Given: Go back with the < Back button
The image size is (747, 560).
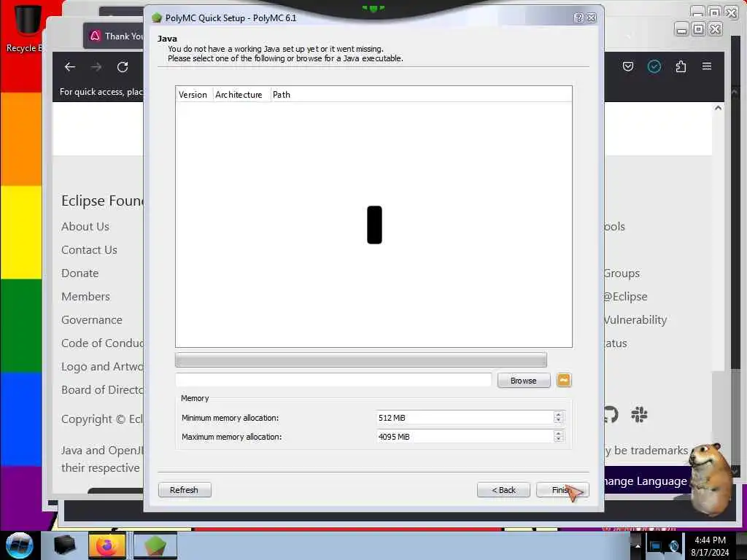Looking at the screenshot, I should click(x=503, y=490).
